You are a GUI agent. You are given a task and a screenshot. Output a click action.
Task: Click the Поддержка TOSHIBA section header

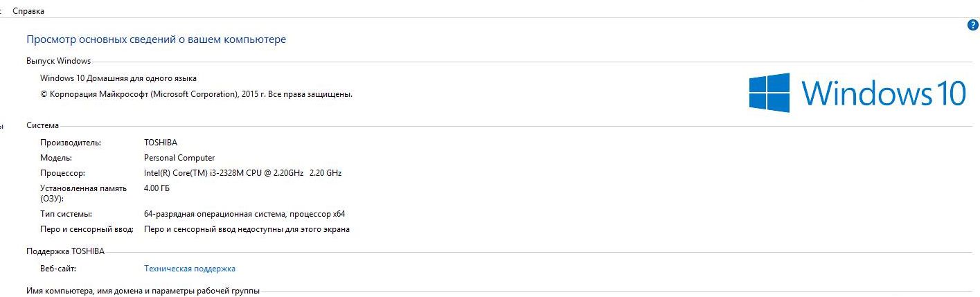(x=65, y=251)
